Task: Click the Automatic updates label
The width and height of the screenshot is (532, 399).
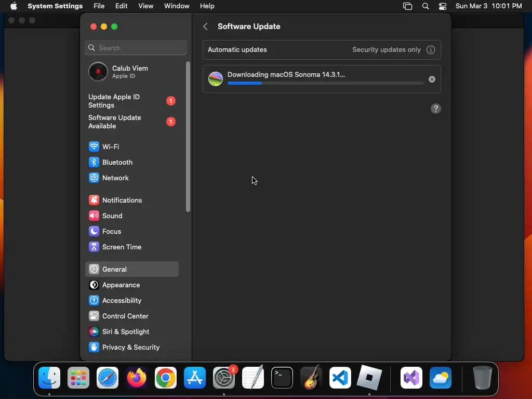Action: [237, 49]
